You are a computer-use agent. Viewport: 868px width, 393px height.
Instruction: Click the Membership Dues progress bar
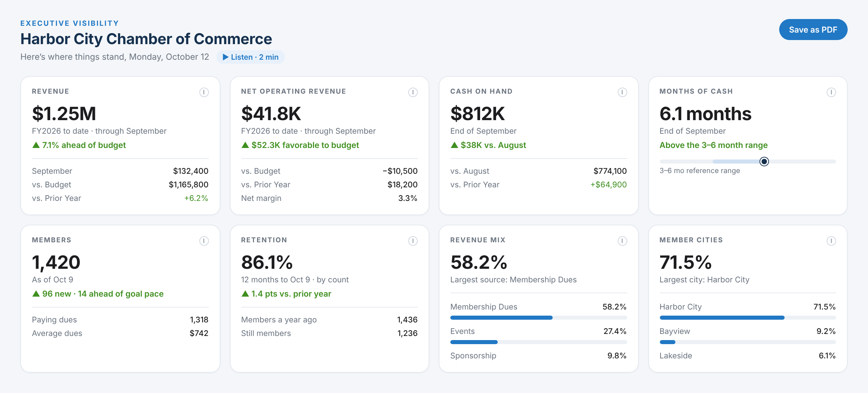click(538, 318)
